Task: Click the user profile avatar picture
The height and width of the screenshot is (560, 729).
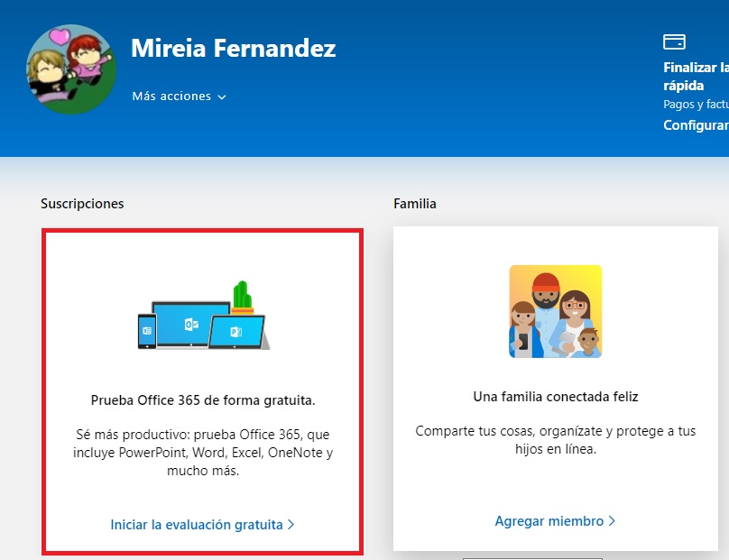Action: point(71,70)
